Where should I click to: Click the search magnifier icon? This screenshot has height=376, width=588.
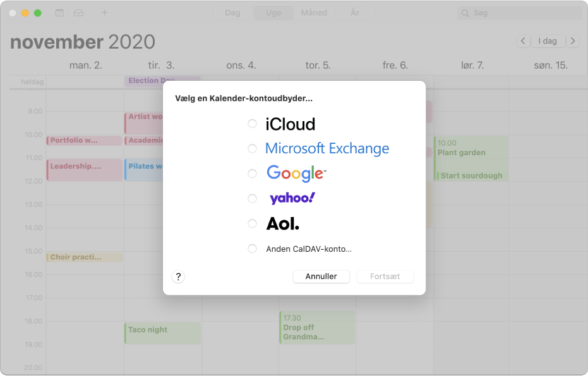point(465,13)
